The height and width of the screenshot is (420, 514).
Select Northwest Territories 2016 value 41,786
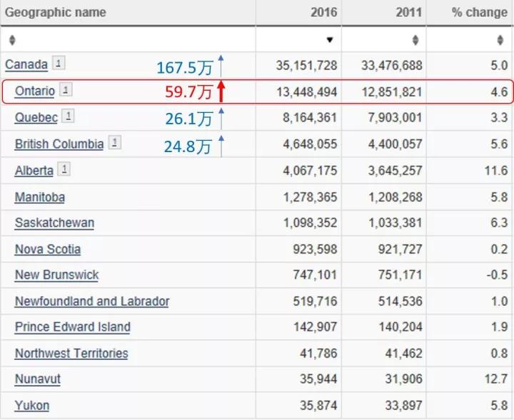[x=318, y=354]
